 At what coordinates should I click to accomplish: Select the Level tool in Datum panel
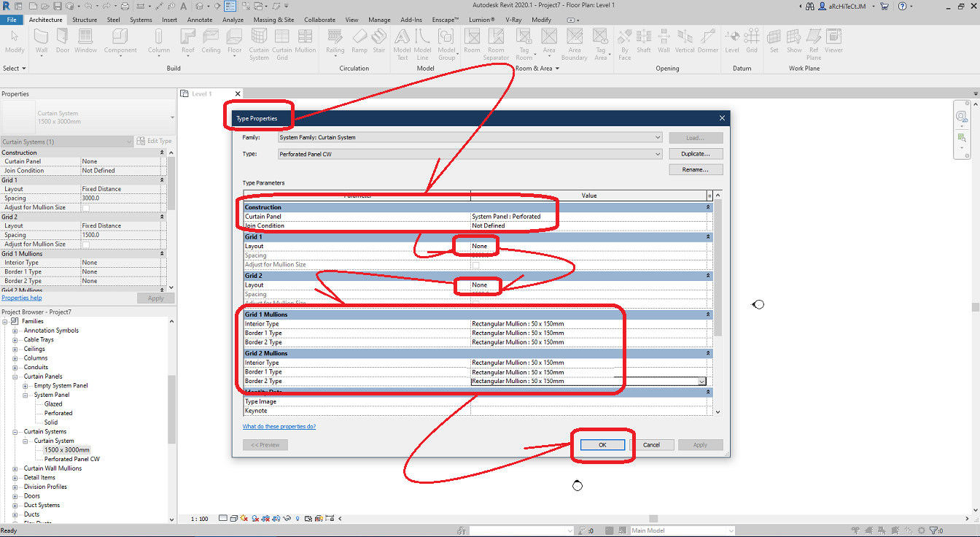coord(731,42)
